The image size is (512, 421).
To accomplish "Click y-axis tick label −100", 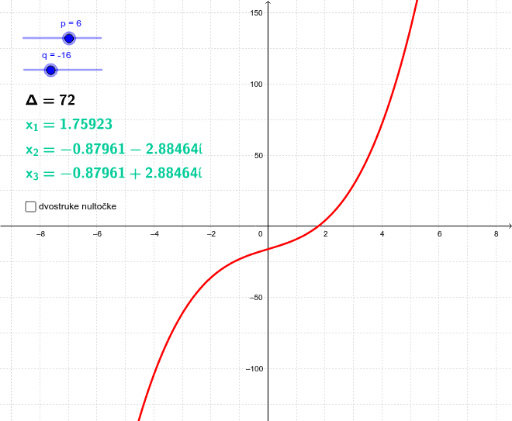I will [x=254, y=369].
